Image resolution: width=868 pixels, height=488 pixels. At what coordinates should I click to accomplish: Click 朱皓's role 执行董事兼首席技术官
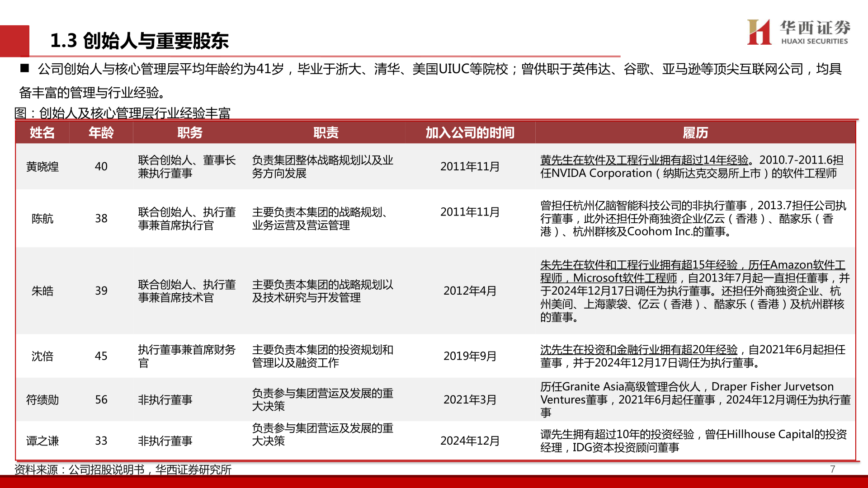click(x=187, y=291)
